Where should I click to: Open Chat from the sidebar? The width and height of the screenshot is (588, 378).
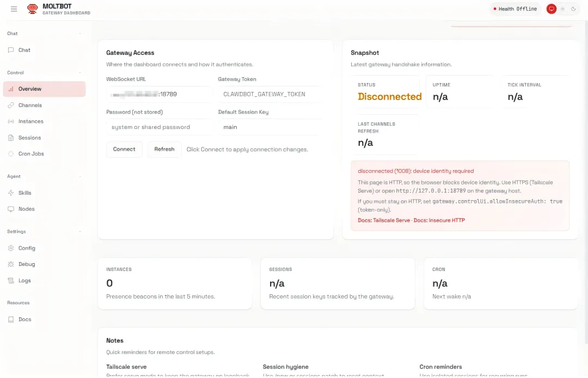click(x=24, y=50)
